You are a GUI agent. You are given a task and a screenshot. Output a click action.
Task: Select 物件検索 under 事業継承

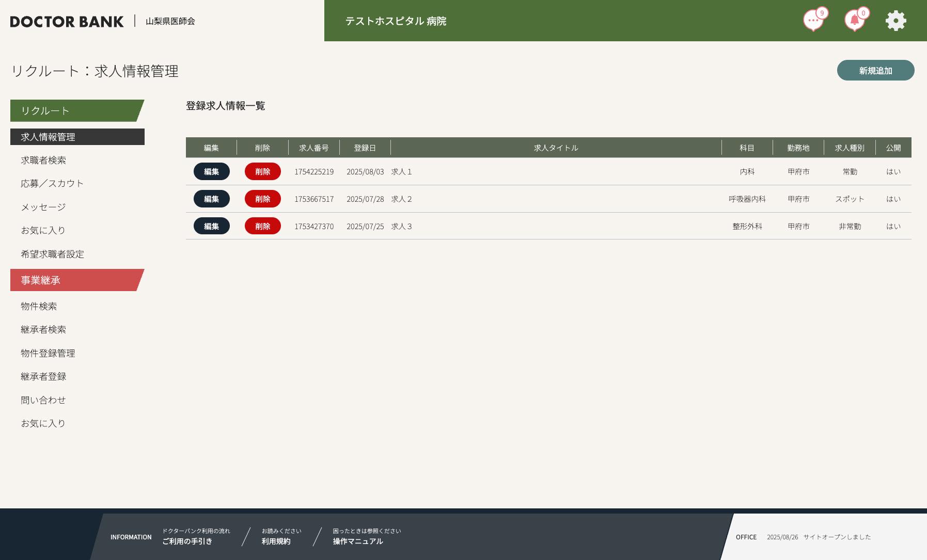pos(39,306)
